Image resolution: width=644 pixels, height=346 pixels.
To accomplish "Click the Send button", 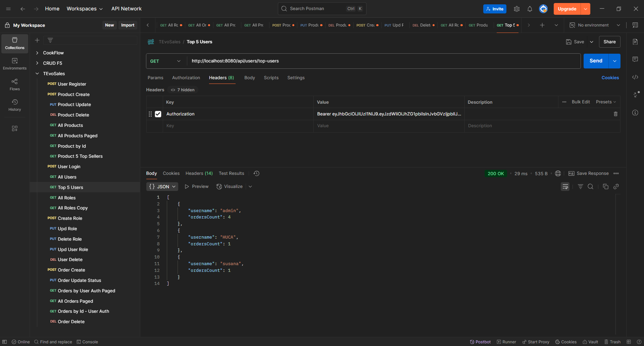I will pyautogui.click(x=596, y=61).
